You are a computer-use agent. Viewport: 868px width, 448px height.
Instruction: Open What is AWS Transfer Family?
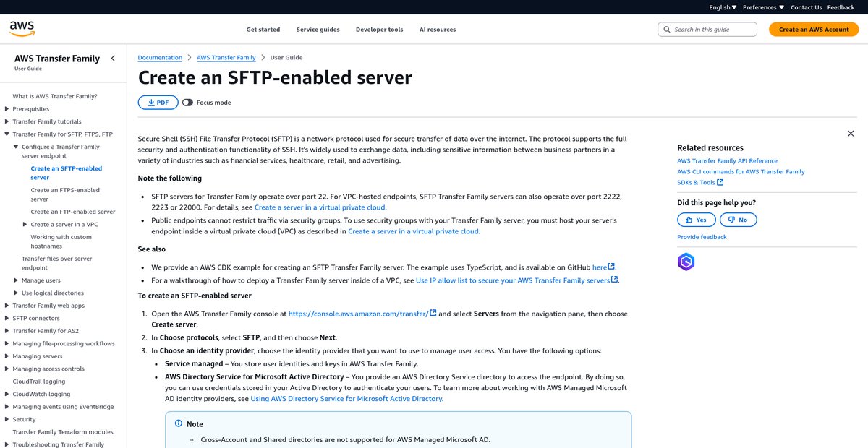click(55, 96)
